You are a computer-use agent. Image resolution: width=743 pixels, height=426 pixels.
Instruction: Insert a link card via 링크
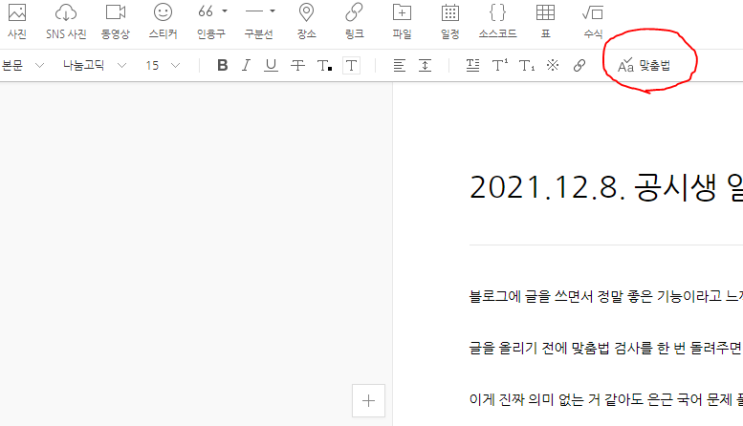pos(354,20)
